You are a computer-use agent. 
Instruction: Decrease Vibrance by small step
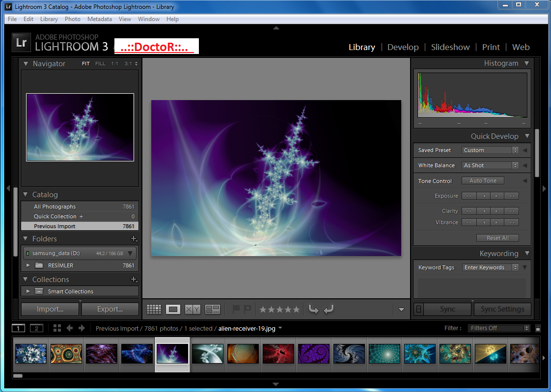tap(484, 222)
